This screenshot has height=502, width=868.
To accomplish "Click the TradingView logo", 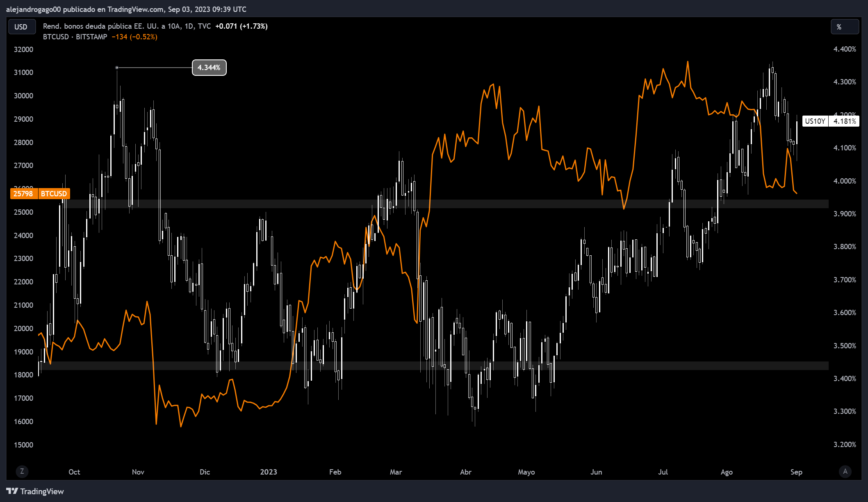I will (35, 491).
